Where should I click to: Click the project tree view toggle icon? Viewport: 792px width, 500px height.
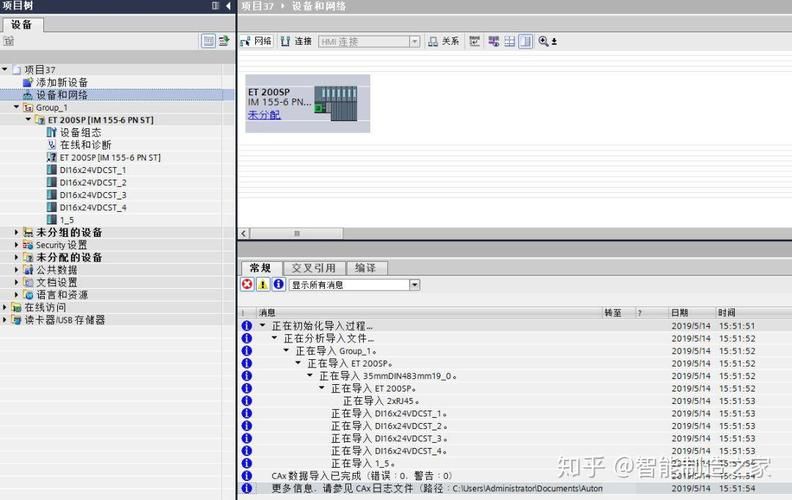coord(208,41)
